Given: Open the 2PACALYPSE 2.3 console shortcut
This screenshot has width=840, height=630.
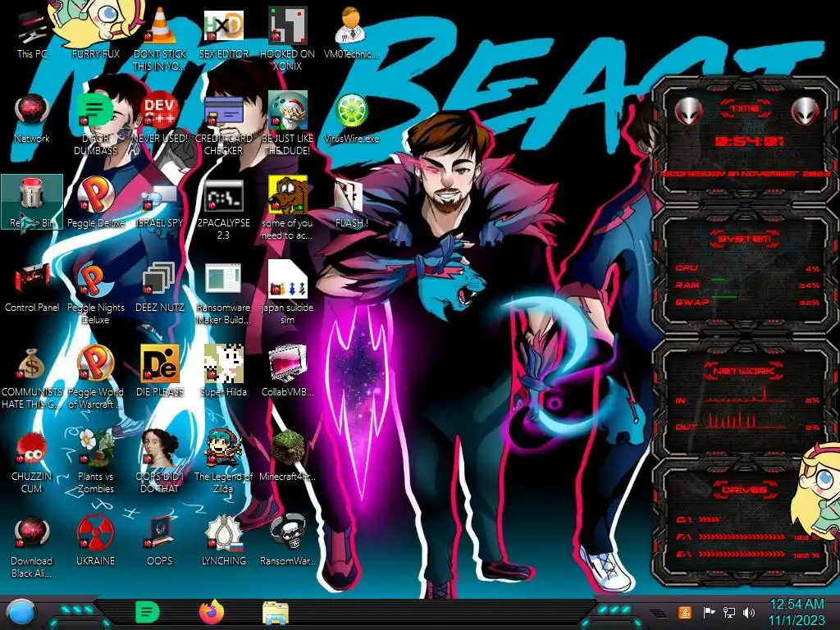Looking at the screenshot, I should point(223,210).
